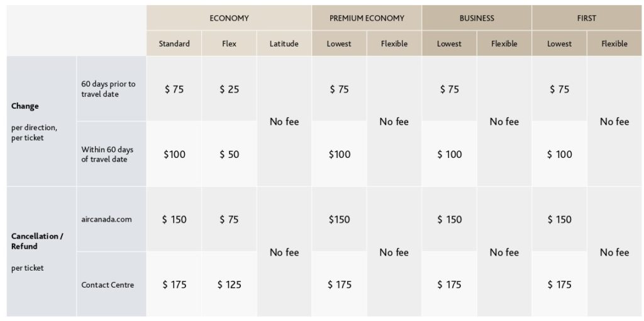Click the aircanada.com row label
The width and height of the screenshot is (644, 321).
point(106,220)
